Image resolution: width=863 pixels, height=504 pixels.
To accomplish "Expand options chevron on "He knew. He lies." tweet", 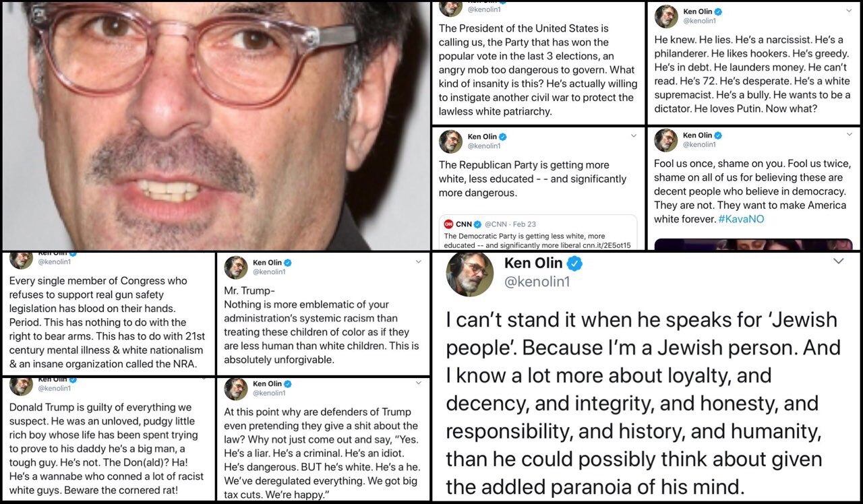I will click(x=848, y=11).
